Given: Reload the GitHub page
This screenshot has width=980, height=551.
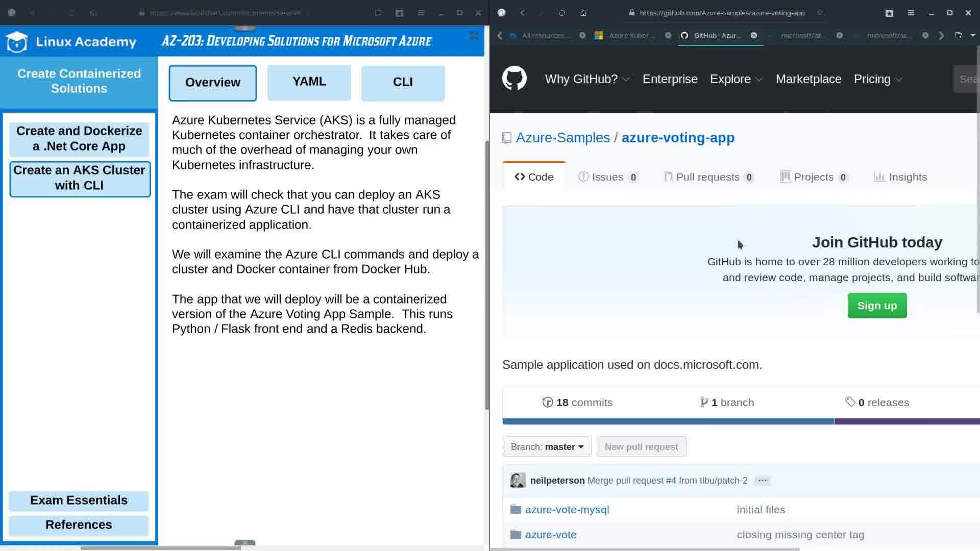Looking at the screenshot, I should click(x=562, y=13).
